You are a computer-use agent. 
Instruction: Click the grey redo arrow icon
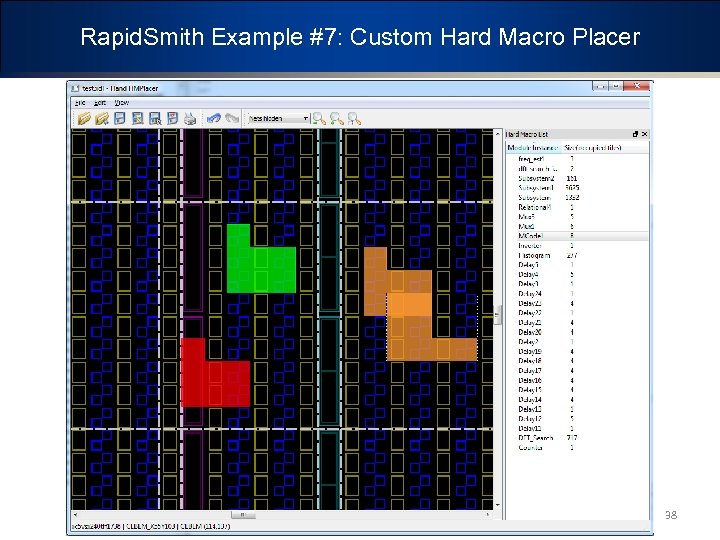tap(232, 118)
